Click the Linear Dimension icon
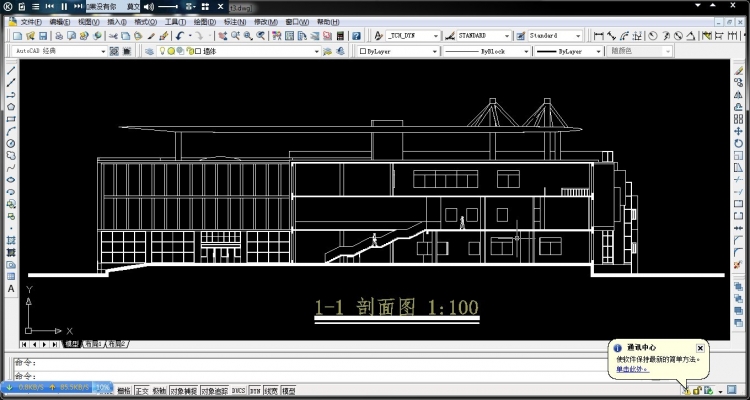The width and height of the screenshot is (750, 400). pyautogui.click(x=598, y=36)
